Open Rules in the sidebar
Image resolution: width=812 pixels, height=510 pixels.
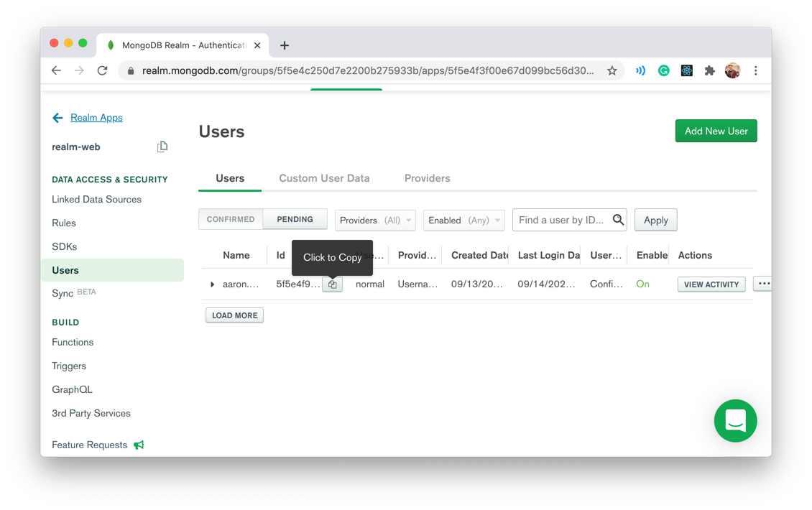click(x=64, y=223)
